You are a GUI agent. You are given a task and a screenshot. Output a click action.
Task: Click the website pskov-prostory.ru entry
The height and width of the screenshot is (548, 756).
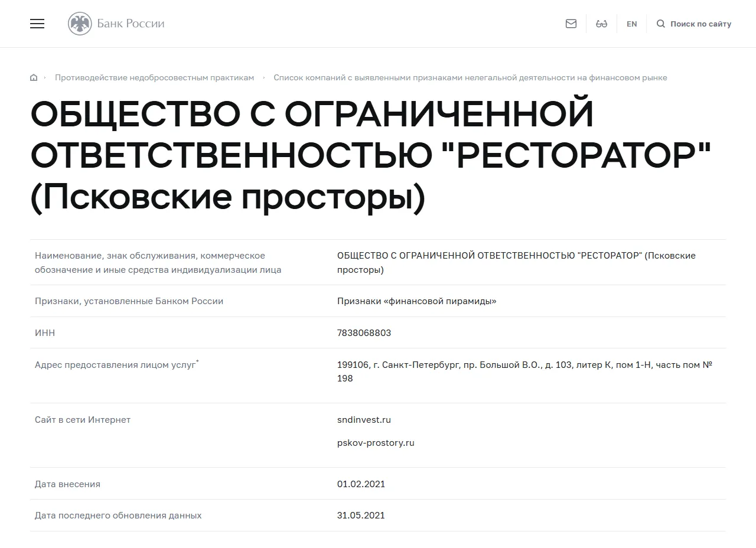(x=376, y=443)
